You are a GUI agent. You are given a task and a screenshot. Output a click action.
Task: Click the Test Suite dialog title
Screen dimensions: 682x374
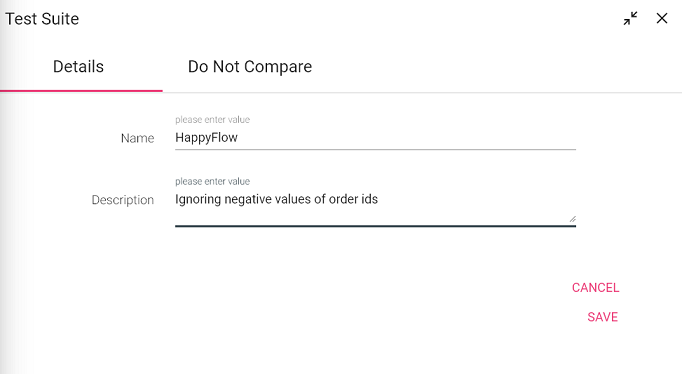pyautogui.click(x=42, y=19)
